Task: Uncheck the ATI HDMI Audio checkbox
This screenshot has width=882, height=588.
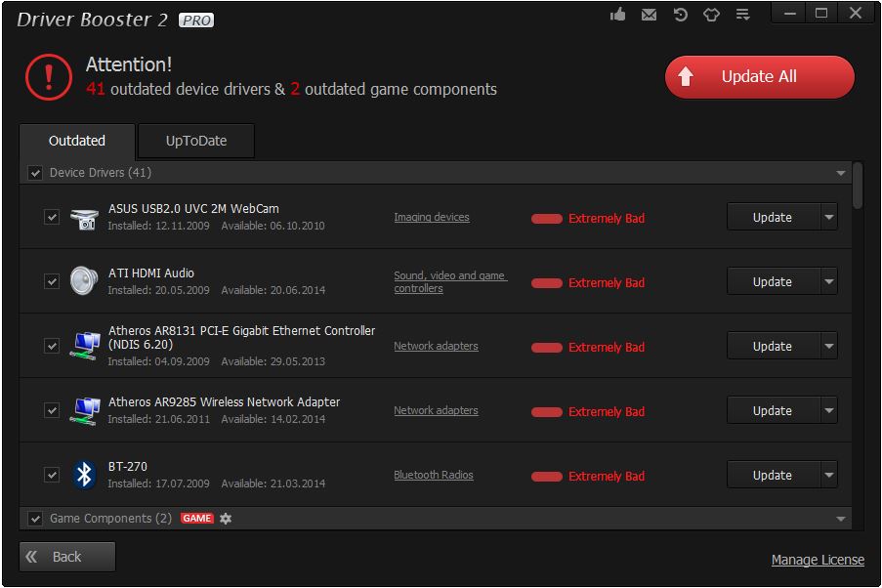Action: coord(52,280)
